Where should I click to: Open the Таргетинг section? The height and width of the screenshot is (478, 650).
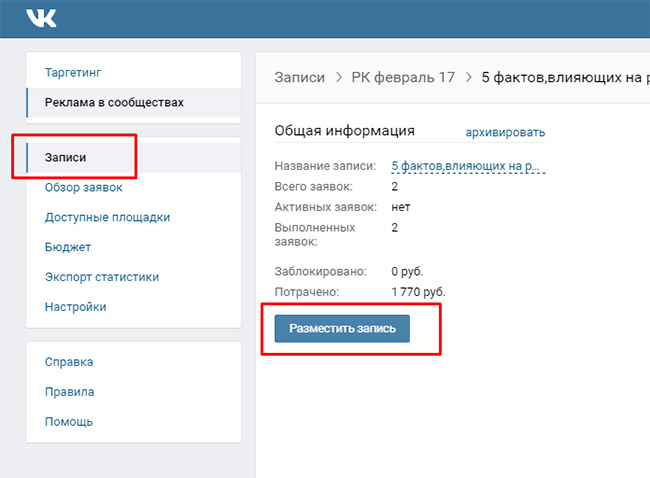(x=73, y=73)
